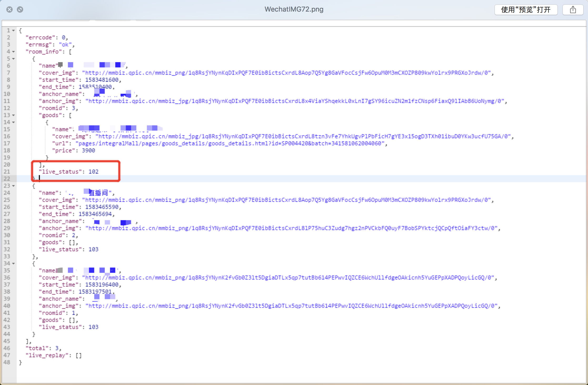
Task: Click the anchor_img URL on line 11
Action: pos(294,101)
